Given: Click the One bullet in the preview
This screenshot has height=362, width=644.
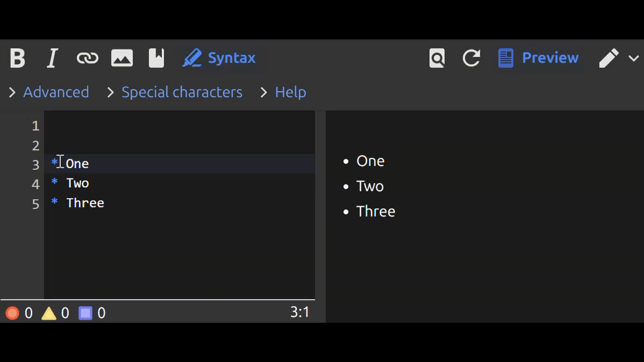Looking at the screenshot, I should pyautogui.click(x=370, y=161).
